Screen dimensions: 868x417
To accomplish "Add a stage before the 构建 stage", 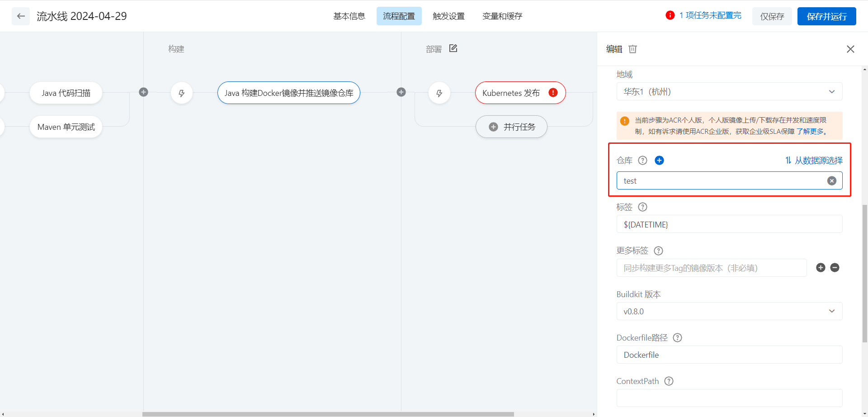I will [x=144, y=92].
